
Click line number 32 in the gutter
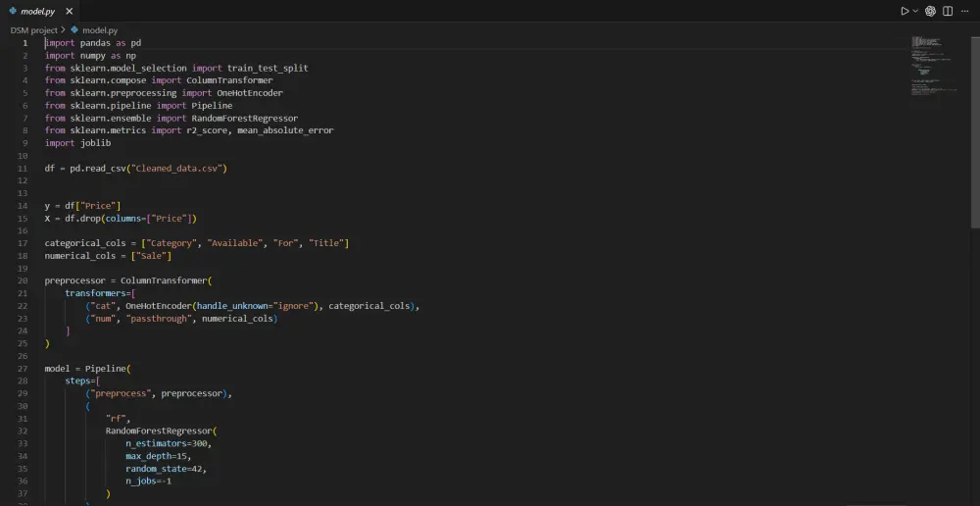(x=24, y=430)
